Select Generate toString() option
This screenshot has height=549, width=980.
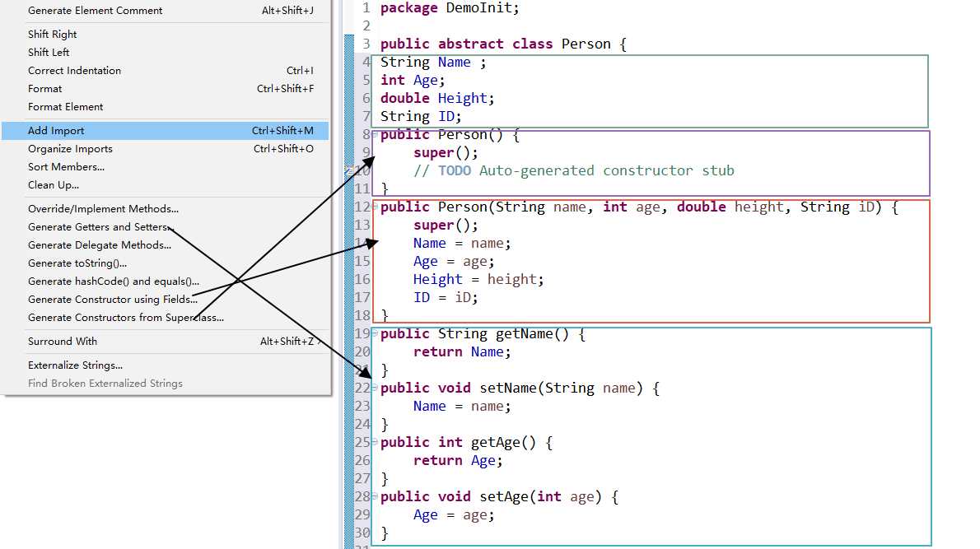point(77,263)
